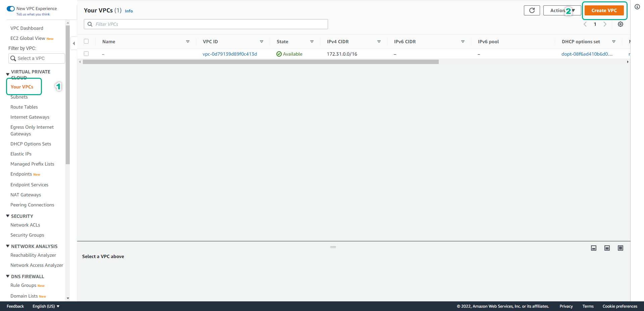Collapse the VIRTUAL PRIVATE CLOUD section
The image size is (644, 311).
tap(7, 74)
